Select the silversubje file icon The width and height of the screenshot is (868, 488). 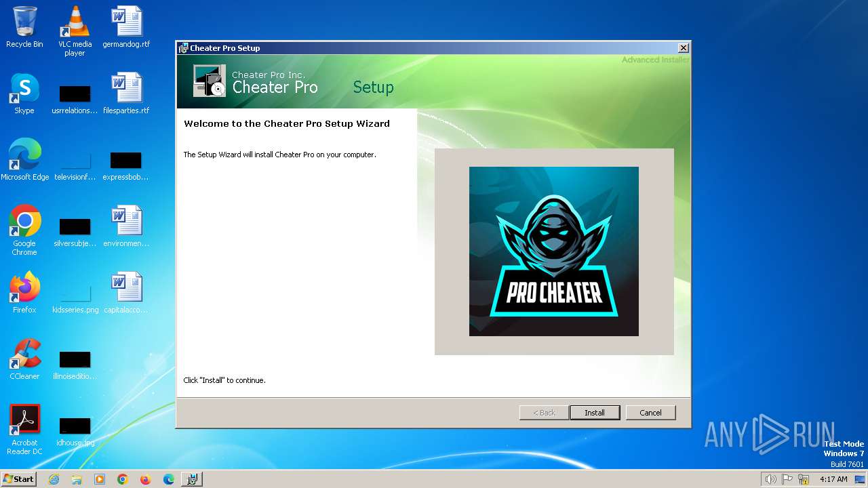(x=75, y=232)
